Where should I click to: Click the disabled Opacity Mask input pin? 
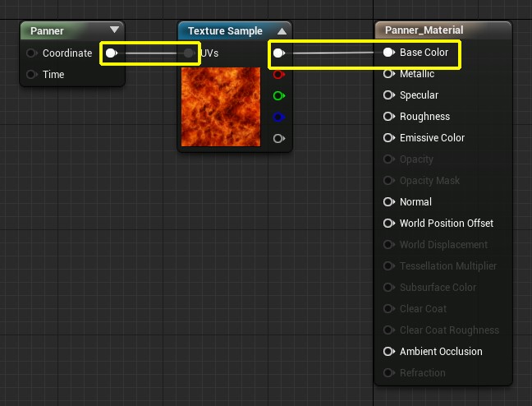(x=389, y=181)
